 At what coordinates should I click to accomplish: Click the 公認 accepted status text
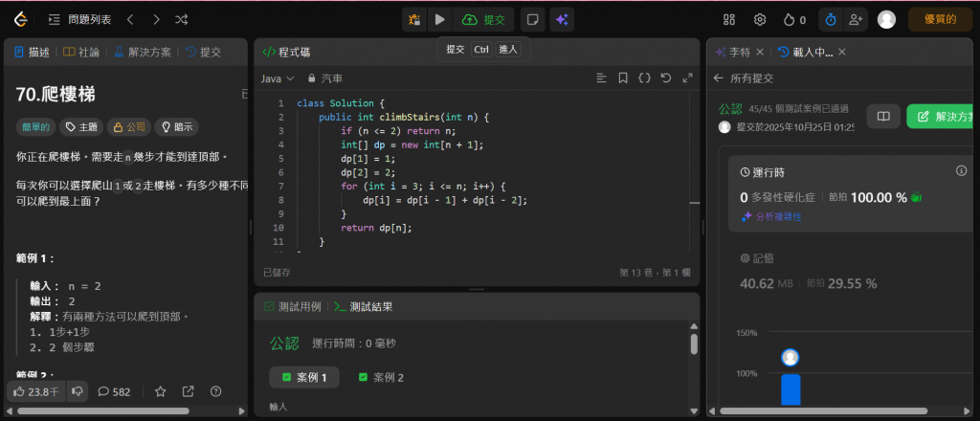pos(730,109)
